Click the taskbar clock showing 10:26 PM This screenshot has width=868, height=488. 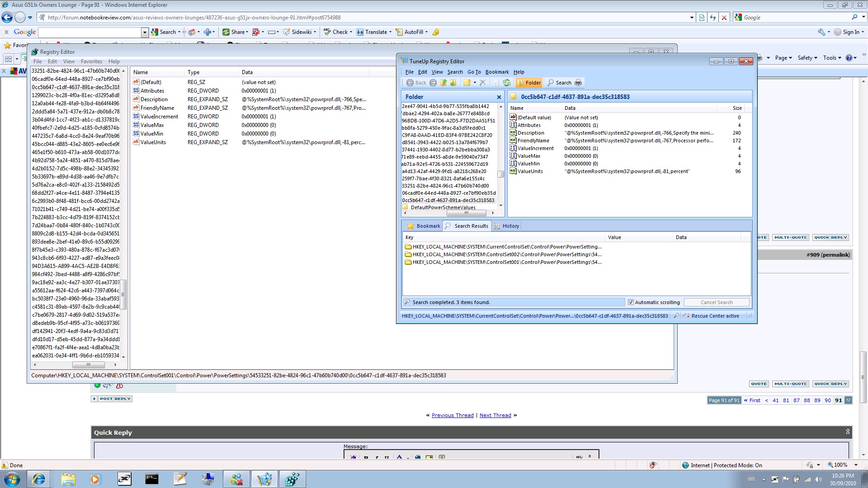click(x=843, y=476)
